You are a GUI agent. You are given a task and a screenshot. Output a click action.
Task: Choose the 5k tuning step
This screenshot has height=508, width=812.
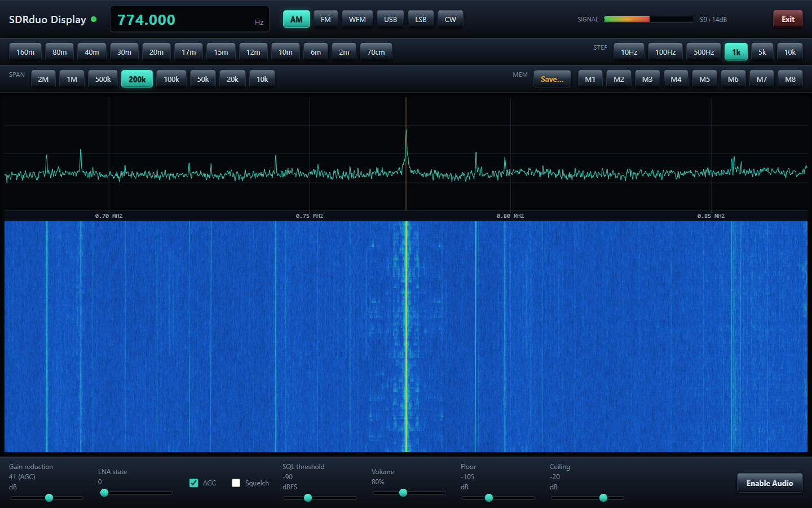[x=762, y=52]
